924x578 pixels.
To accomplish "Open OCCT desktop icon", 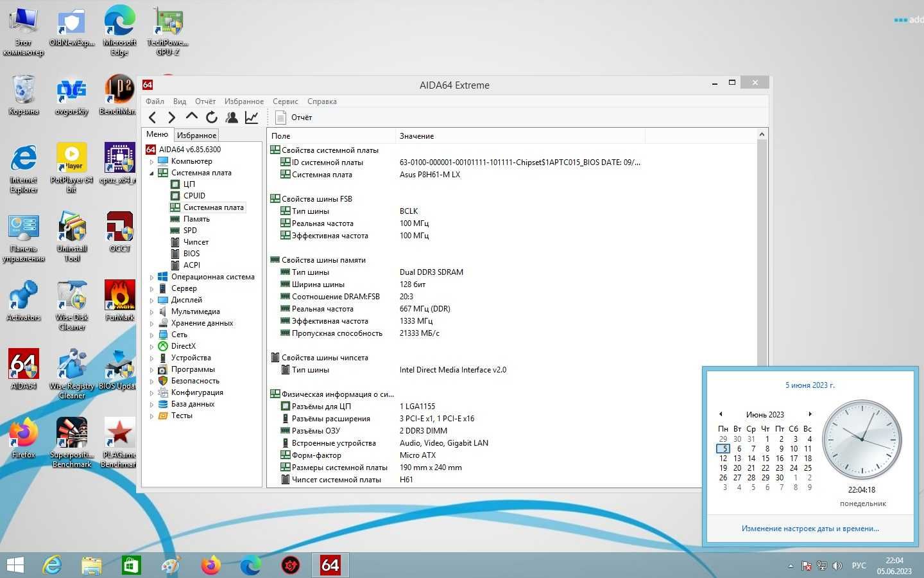I will [x=120, y=232].
